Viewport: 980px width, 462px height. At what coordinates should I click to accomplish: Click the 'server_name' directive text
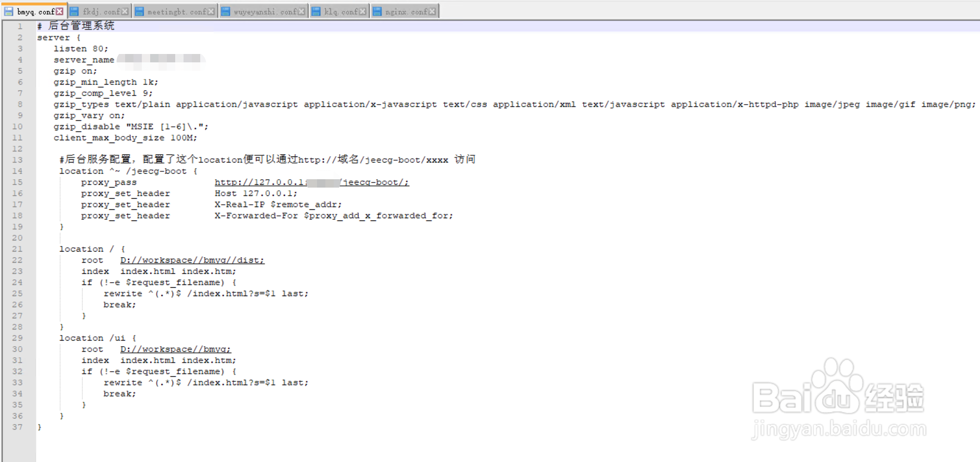tap(84, 60)
